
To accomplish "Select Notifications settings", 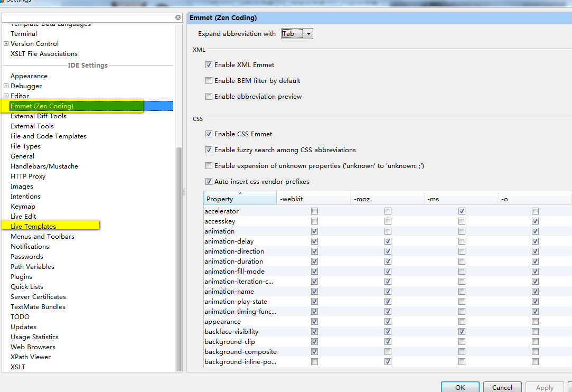I will pyautogui.click(x=30, y=246).
